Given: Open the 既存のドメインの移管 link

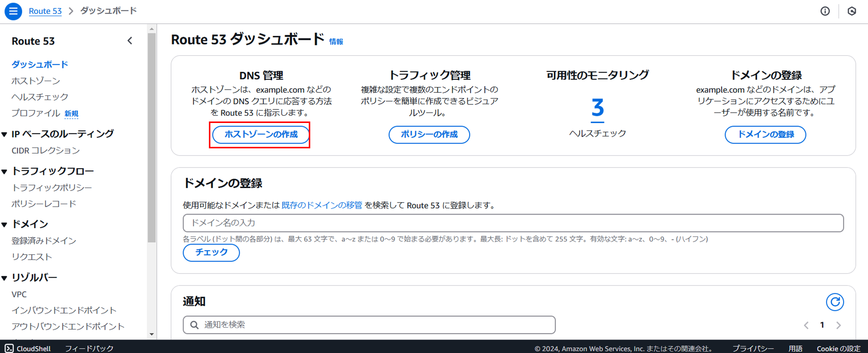Looking at the screenshot, I should (x=321, y=205).
